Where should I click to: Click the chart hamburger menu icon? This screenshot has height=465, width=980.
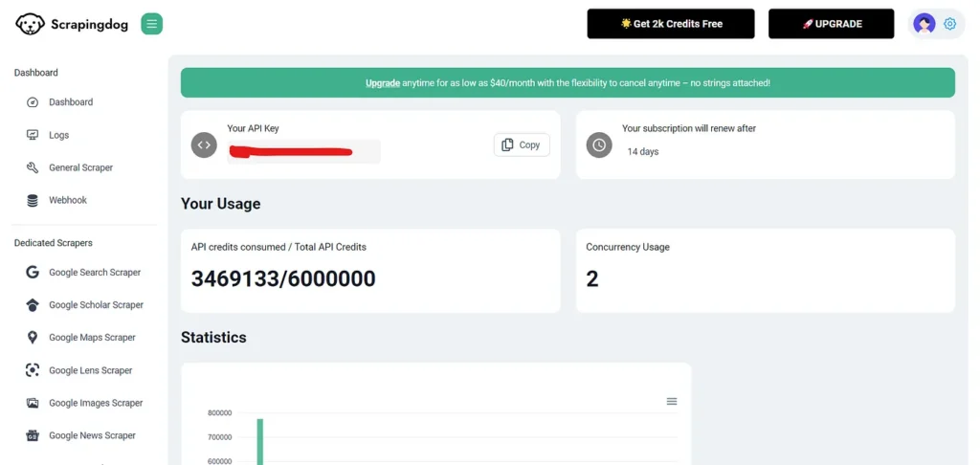click(672, 401)
